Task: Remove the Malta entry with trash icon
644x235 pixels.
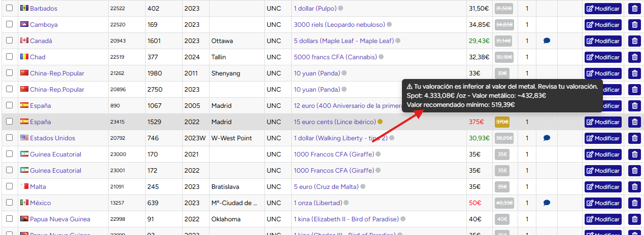Action: pos(634,187)
